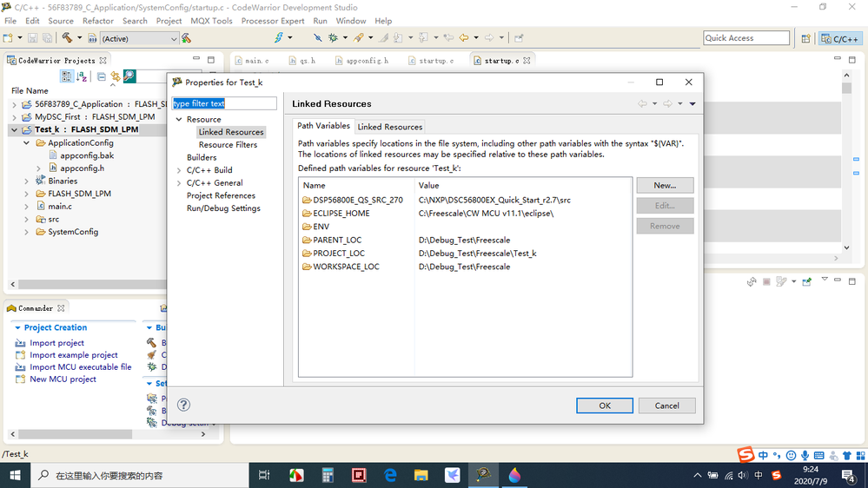The image size is (868, 488).
Task: Click the New MCU project link
Action: [x=63, y=379]
